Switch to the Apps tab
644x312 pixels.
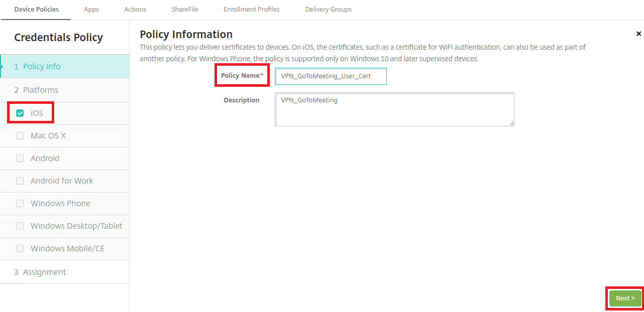[x=91, y=10]
